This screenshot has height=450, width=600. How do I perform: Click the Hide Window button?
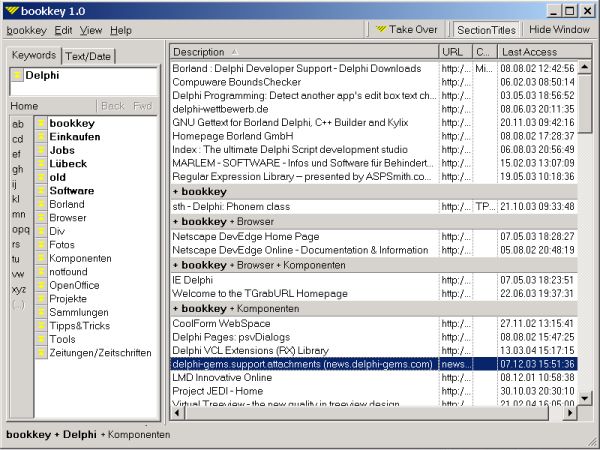click(x=559, y=29)
